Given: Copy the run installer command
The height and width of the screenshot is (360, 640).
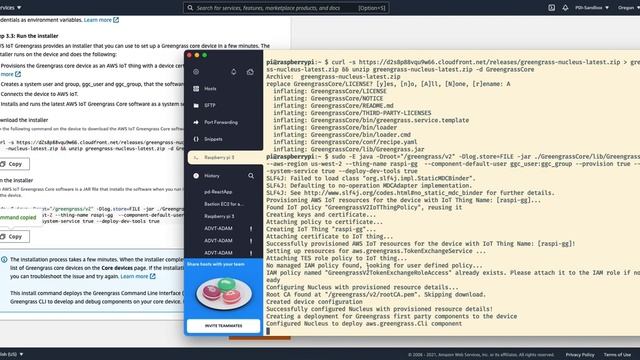Looking at the screenshot, I should [x=14, y=237].
